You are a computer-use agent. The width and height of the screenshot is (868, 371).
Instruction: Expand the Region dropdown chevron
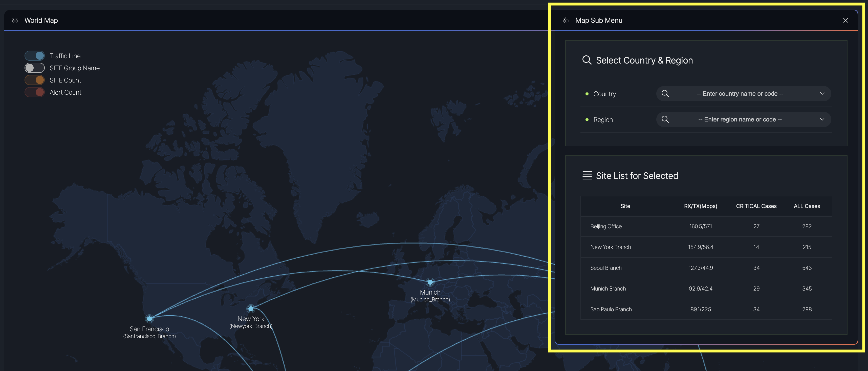pyautogui.click(x=822, y=119)
